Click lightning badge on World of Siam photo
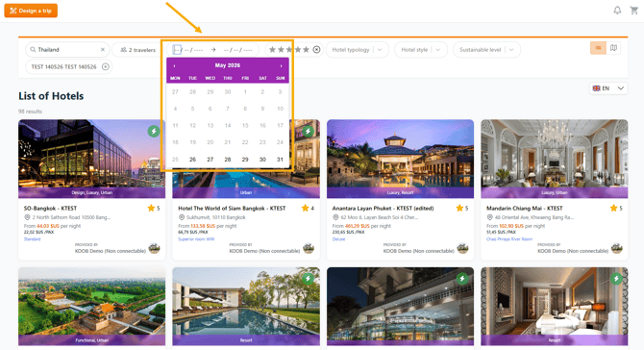Screen dimensions: 644x350 308,132
